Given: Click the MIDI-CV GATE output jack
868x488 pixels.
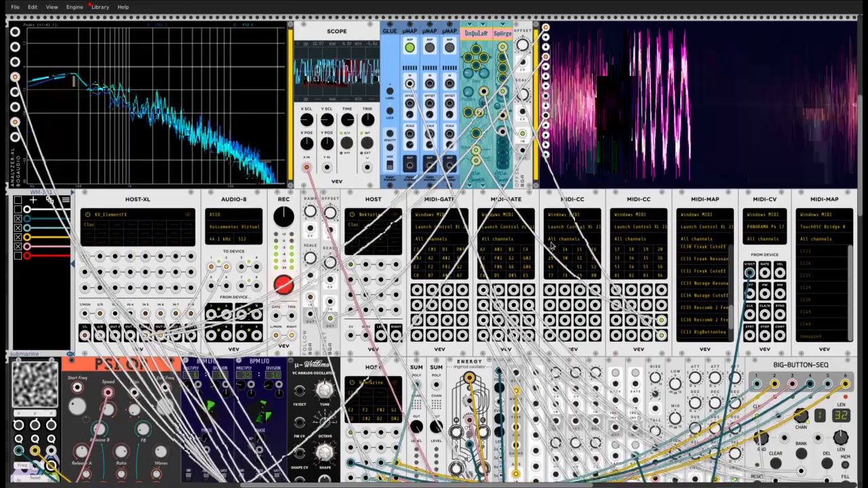Looking at the screenshot, I should 765,273.
